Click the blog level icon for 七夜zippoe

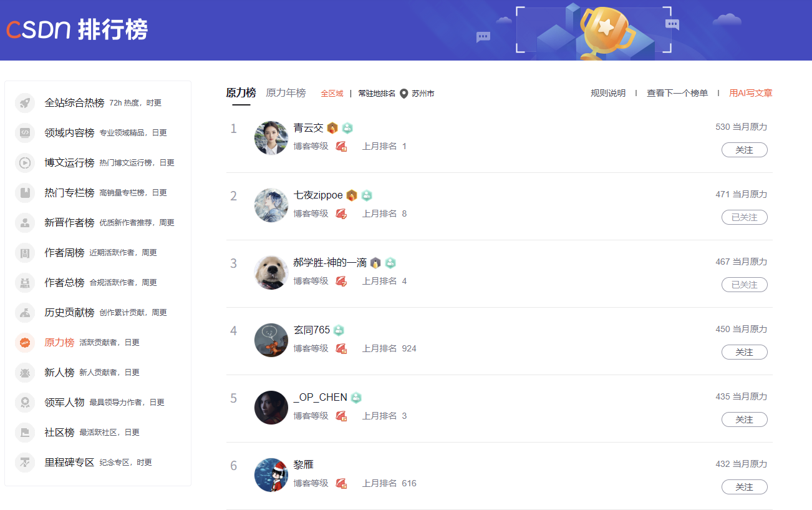point(341,213)
